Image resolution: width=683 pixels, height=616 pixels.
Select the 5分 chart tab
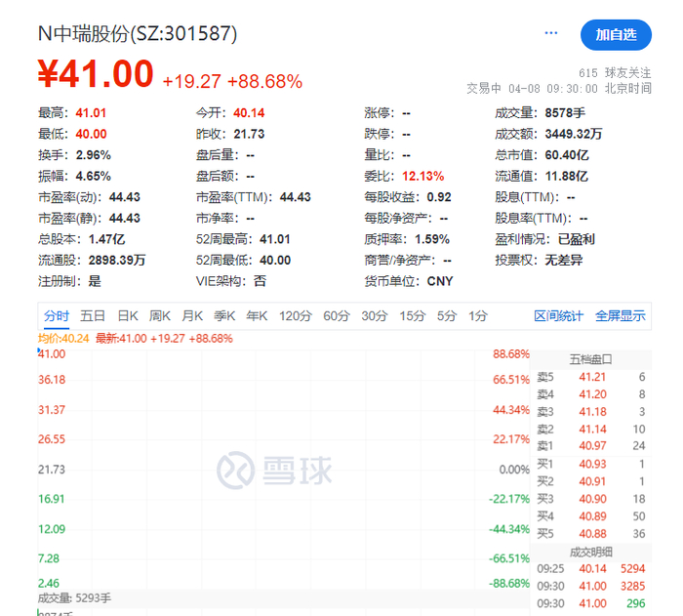pyautogui.click(x=447, y=315)
